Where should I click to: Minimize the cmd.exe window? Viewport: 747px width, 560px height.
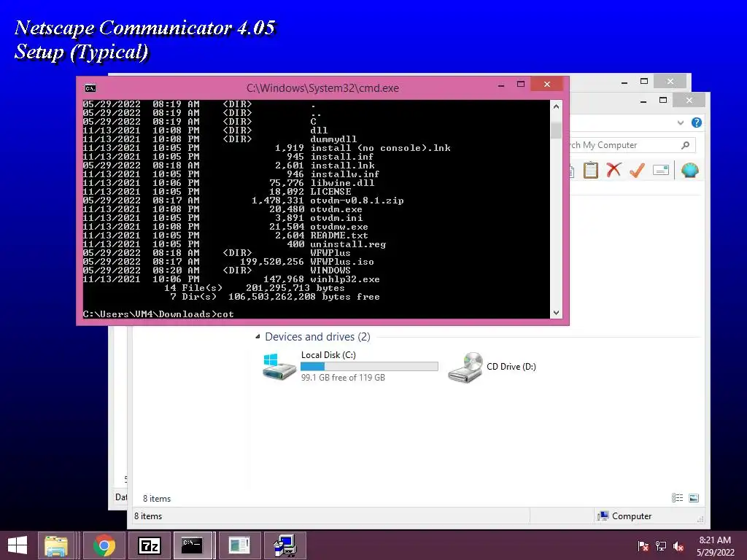point(501,85)
